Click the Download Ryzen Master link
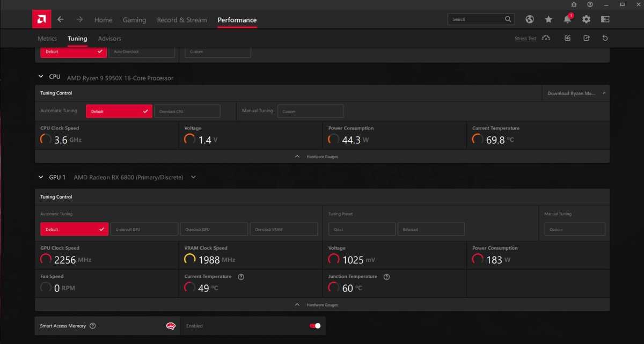This screenshot has width=644, height=344. pyautogui.click(x=575, y=93)
